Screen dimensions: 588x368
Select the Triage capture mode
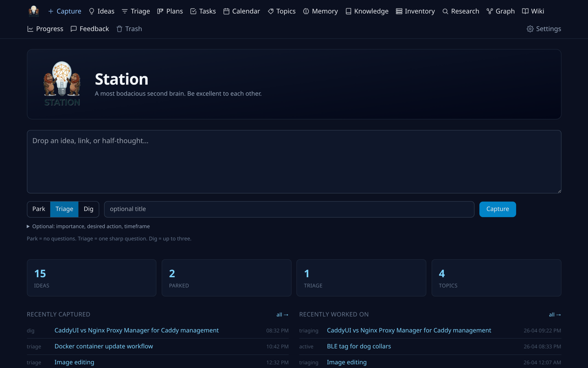tap(64, 209)
